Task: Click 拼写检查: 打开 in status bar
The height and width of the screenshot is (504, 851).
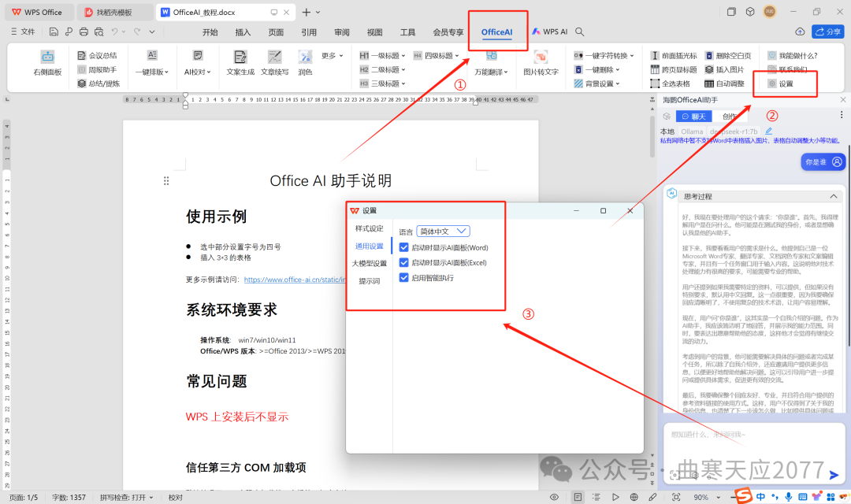Action: pyautogui.click(x=126, y=497)
